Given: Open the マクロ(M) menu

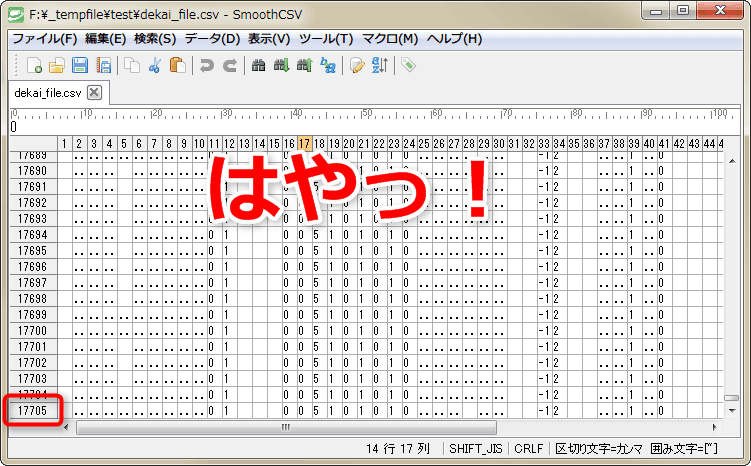Looking at the screenshot, I should tap(390, 39).
